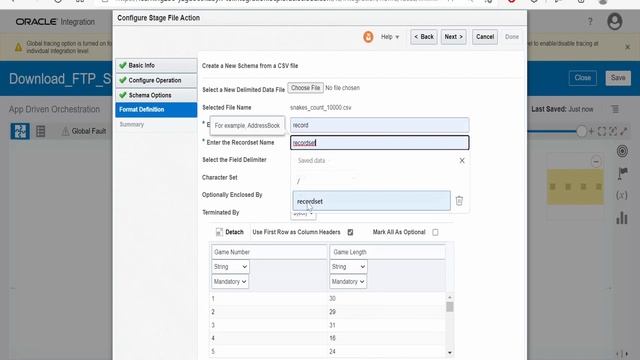Viewport: 640px width, 360px height.
Task: Click the selected file name snakes_count_10000.csv
Action: tap(320, 108)
